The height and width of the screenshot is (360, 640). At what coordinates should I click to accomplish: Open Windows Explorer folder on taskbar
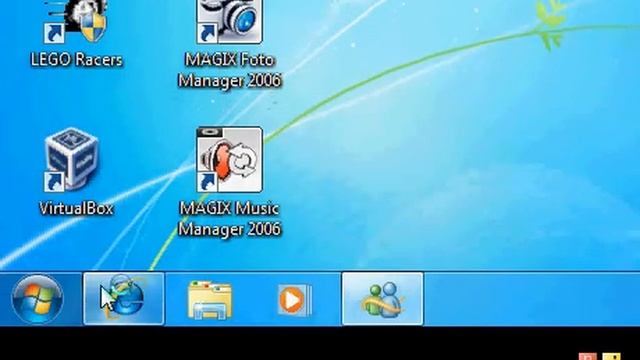[210, 300]
